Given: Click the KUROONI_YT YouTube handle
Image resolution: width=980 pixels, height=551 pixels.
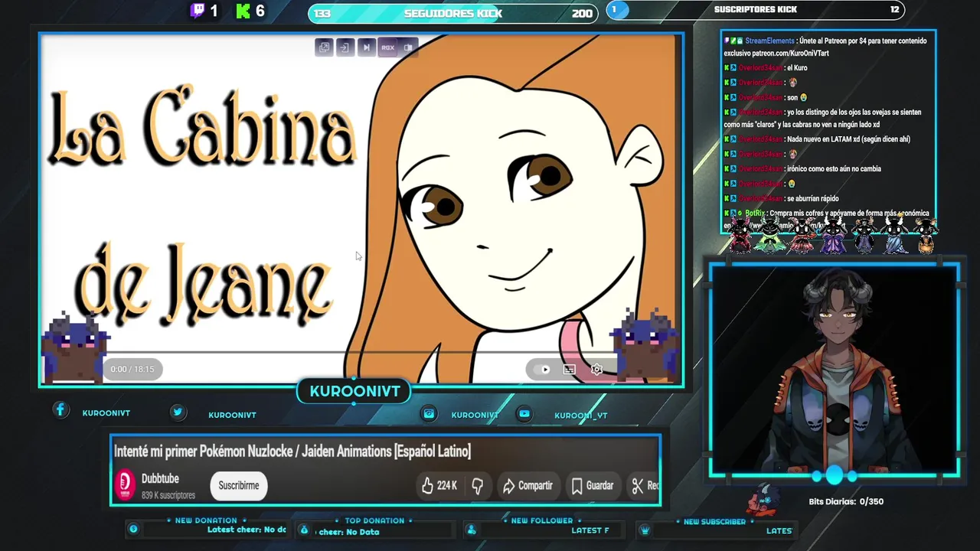Looking at the screenshot, I should [x=581, y=416].
